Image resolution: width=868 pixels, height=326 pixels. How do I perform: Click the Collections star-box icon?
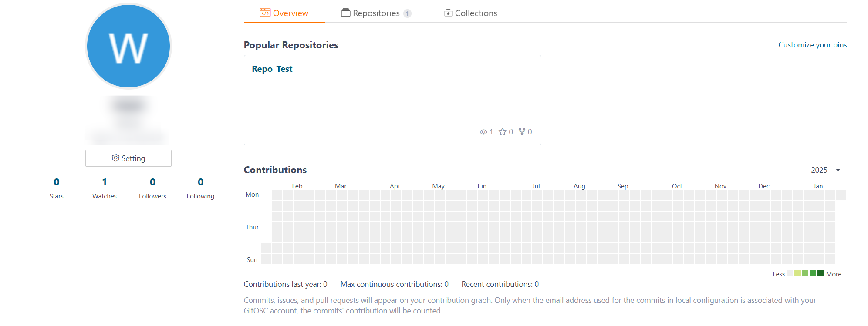click(448, 13)
